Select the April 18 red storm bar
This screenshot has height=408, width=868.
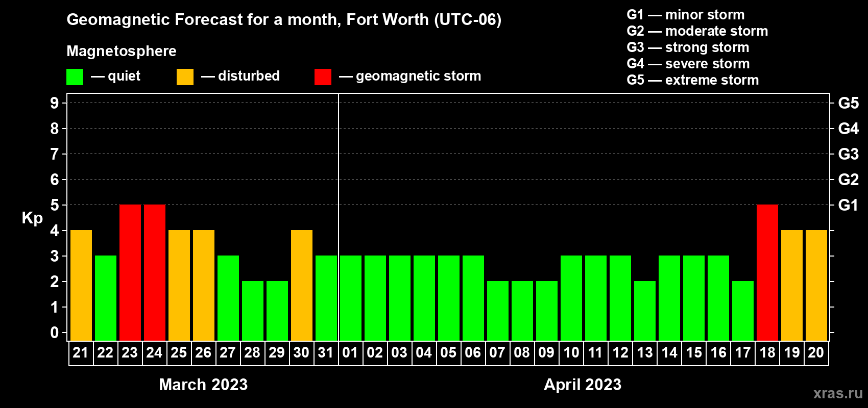pyautogui.click(x=767, y=273)
